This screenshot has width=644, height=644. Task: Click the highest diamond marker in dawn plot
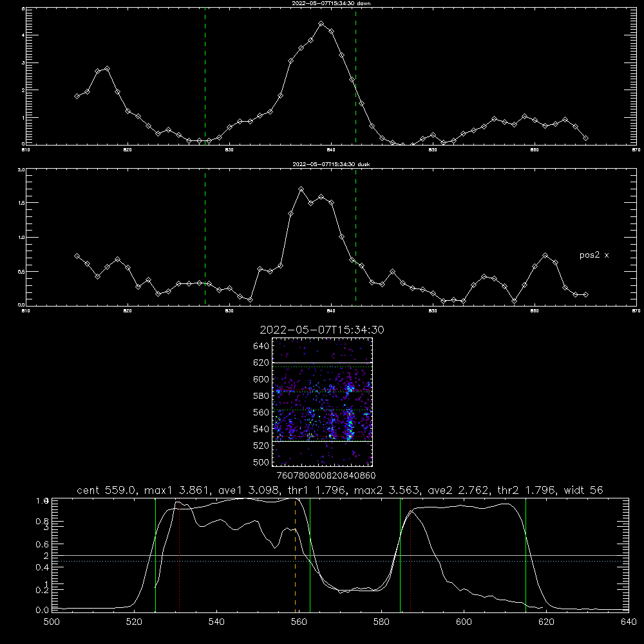(321, 24)
